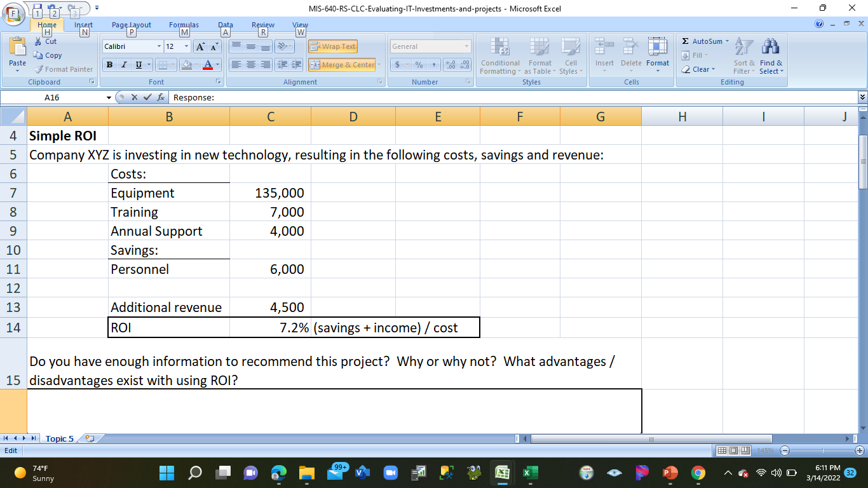868x488 pixels.
Task: Open Google Chrome from the taskbar
Action: tap(698, 473)
